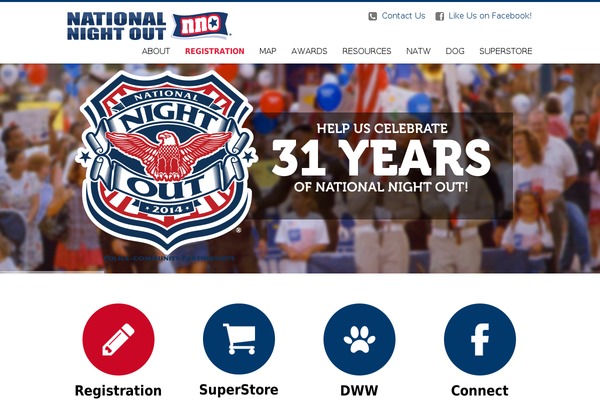Click the red Registration pencil circle icon
This screenshot has height=400, width=600.
click(x=118, y=339)
